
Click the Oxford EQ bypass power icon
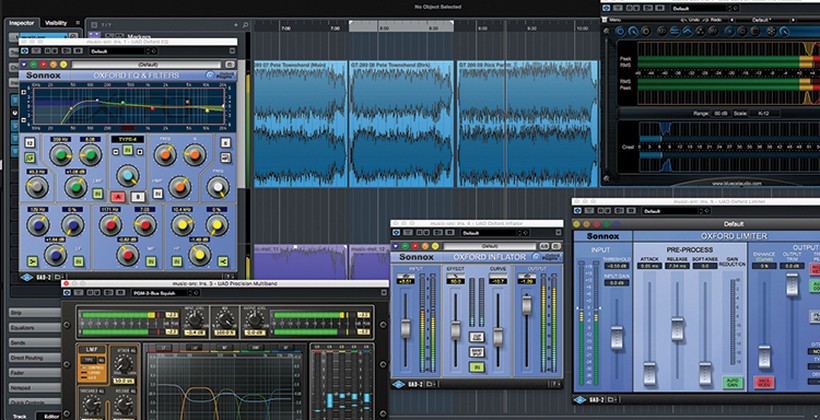(24, 51)
